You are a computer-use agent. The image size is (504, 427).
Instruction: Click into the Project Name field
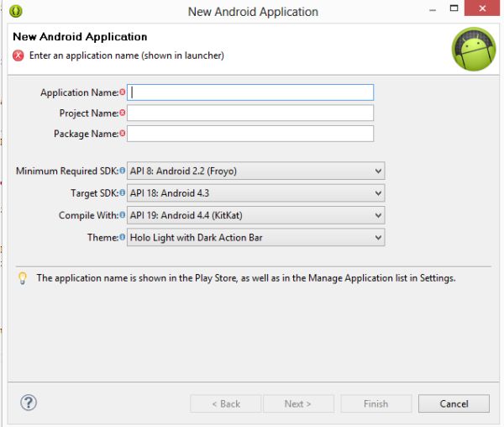[x=250, y=113]
